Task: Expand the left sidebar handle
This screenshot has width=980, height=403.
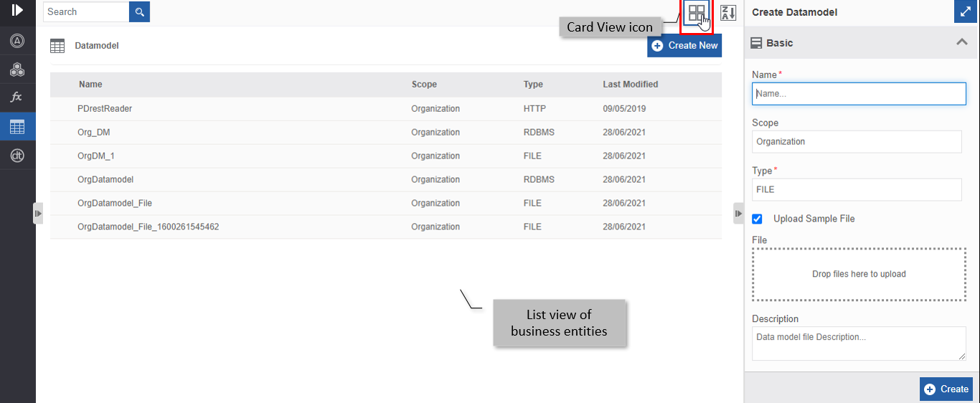Action: pyautogui.click(x=38, y=213)
